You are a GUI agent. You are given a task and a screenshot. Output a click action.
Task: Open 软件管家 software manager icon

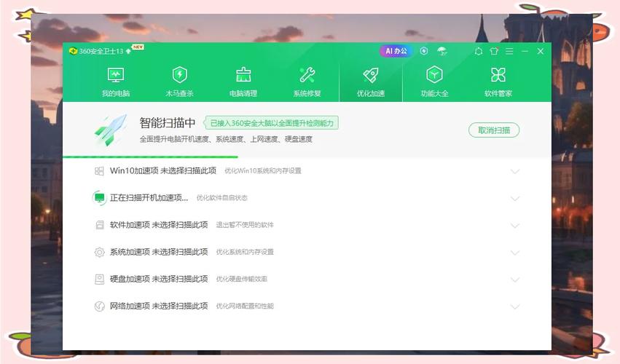click(498, 82)
